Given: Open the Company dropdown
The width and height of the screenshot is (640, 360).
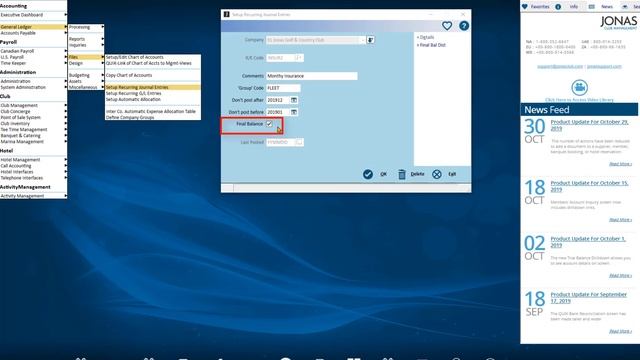Looking at the screenshot, I should pyautogui.click(x=362, y=40).
